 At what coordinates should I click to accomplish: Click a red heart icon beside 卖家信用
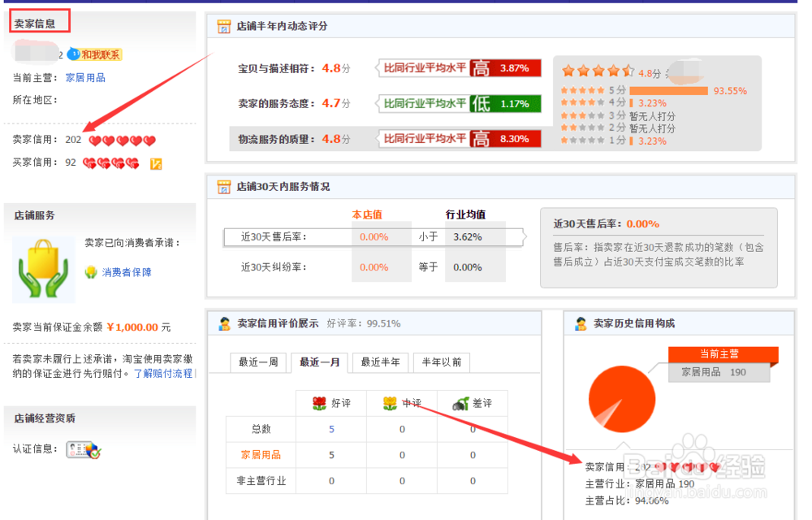coord(97,140)
